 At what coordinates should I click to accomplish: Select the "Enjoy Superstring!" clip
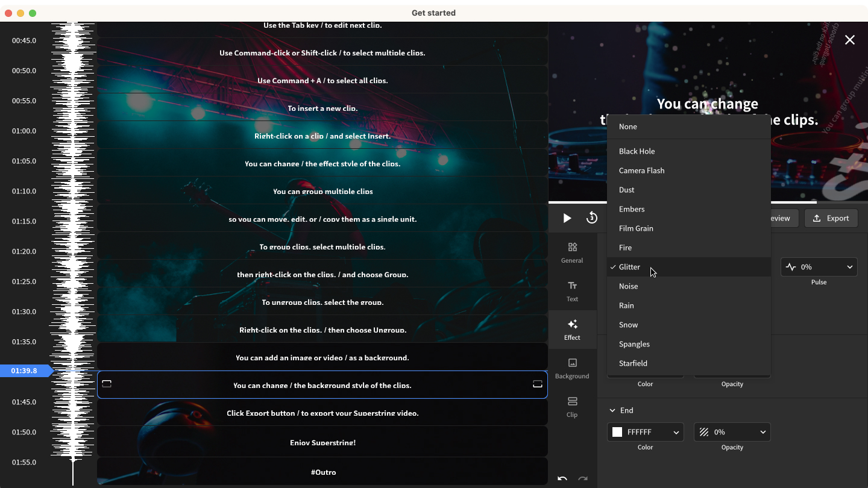[x=322, y=442]
